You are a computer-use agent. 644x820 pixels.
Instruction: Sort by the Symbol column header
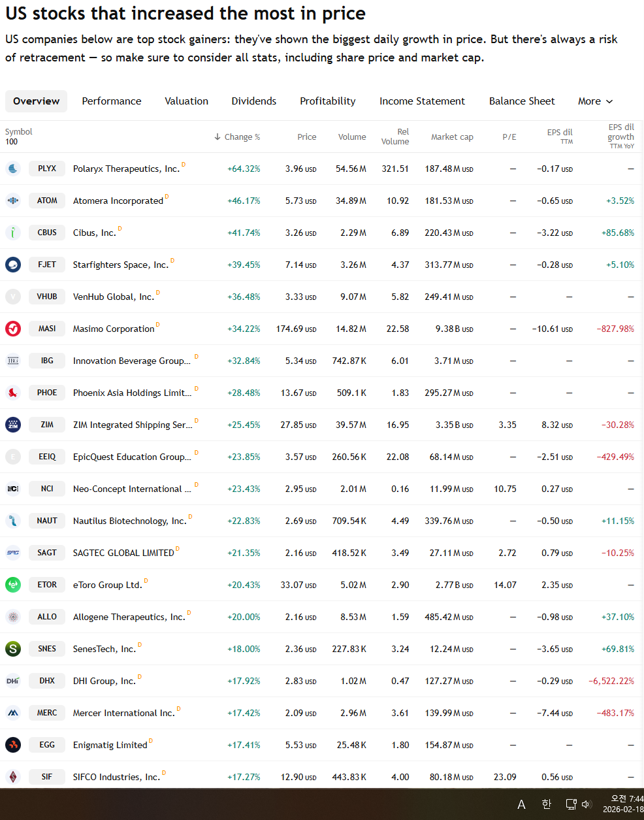(x=18, y=132)
